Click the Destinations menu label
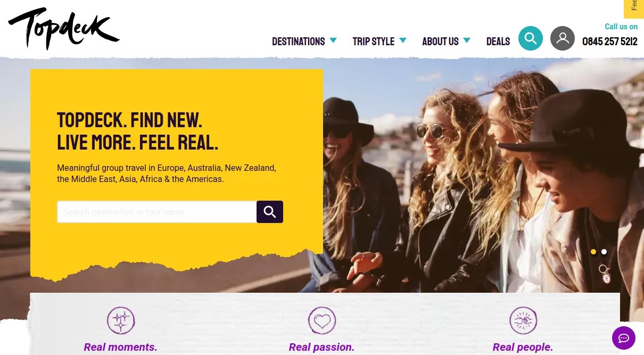Viewport: 644px width, 355px height. [299, 42]
